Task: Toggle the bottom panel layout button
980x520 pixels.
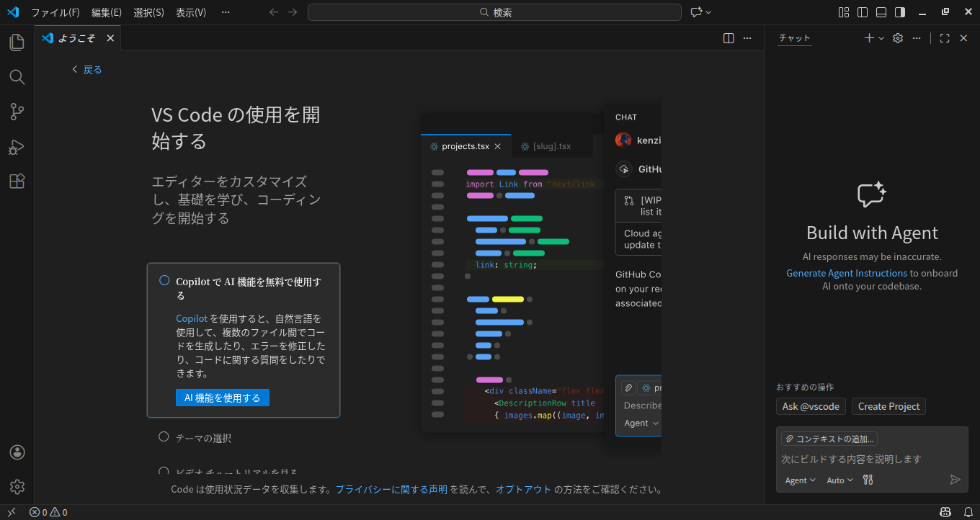Action: [881, 12]
